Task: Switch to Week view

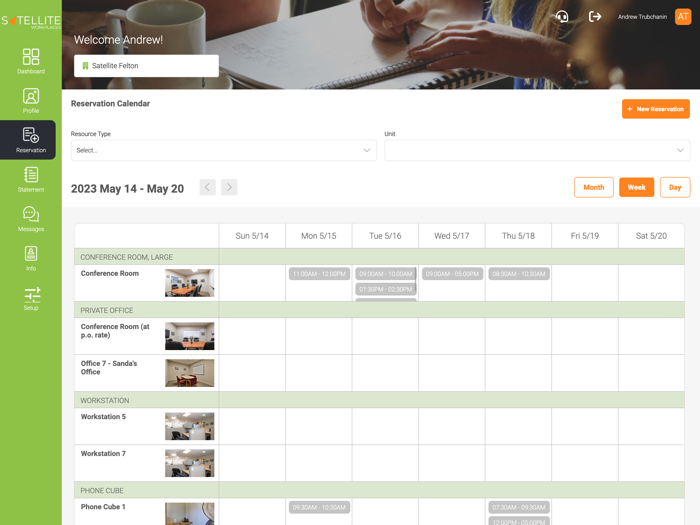Action: [637, 188]
